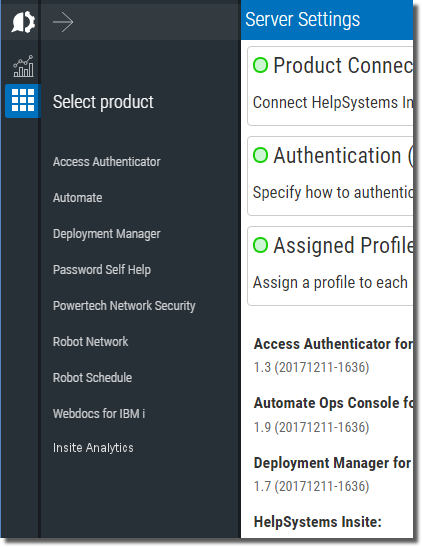The height and width of the screenshot is (547, 422).
Task: Click the green status circle beside Assigned Profile
Action: [x=260, y=245]
